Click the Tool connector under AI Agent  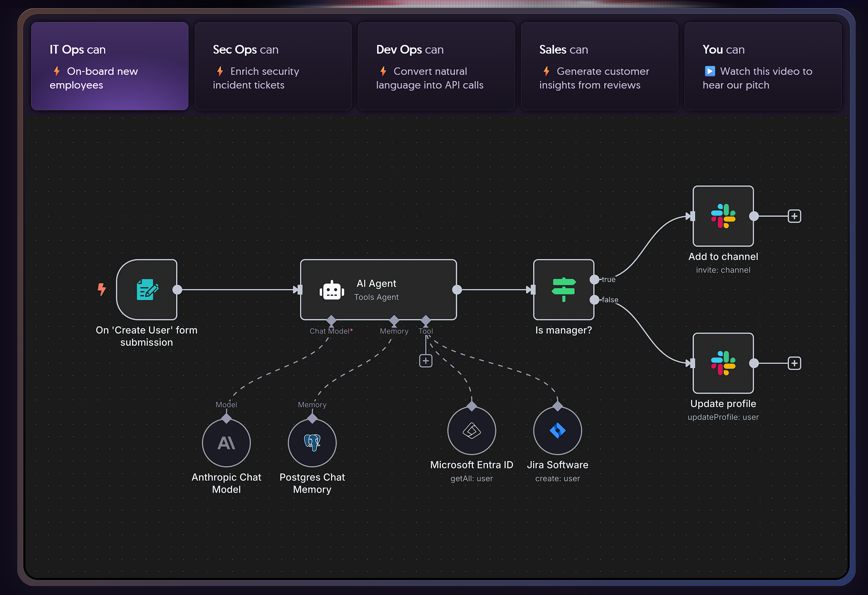(425, 320)
